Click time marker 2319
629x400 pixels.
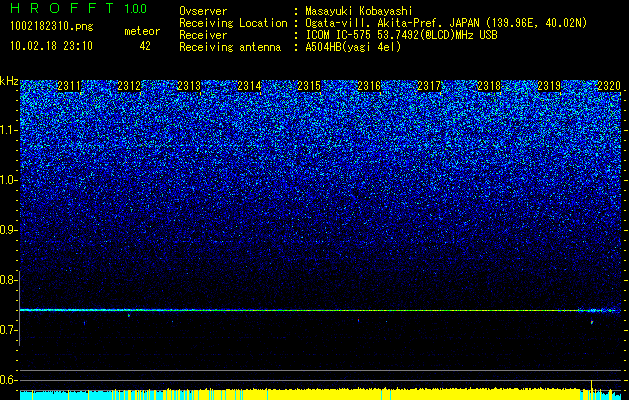click(549, 86)
